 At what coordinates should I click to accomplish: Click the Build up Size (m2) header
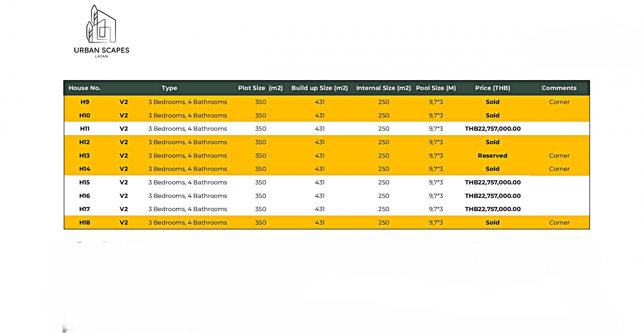click(319, 88)
